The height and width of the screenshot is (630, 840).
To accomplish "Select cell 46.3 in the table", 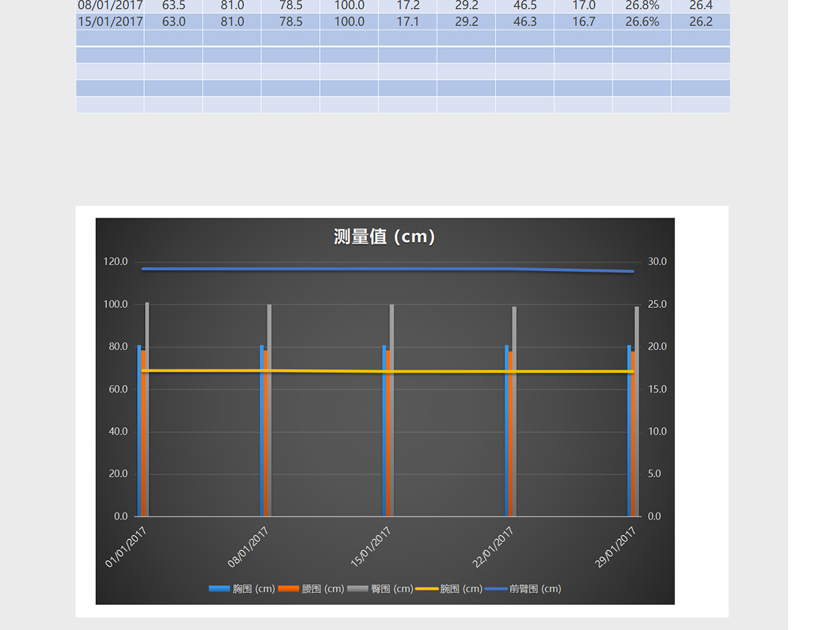I will (525, 22).
